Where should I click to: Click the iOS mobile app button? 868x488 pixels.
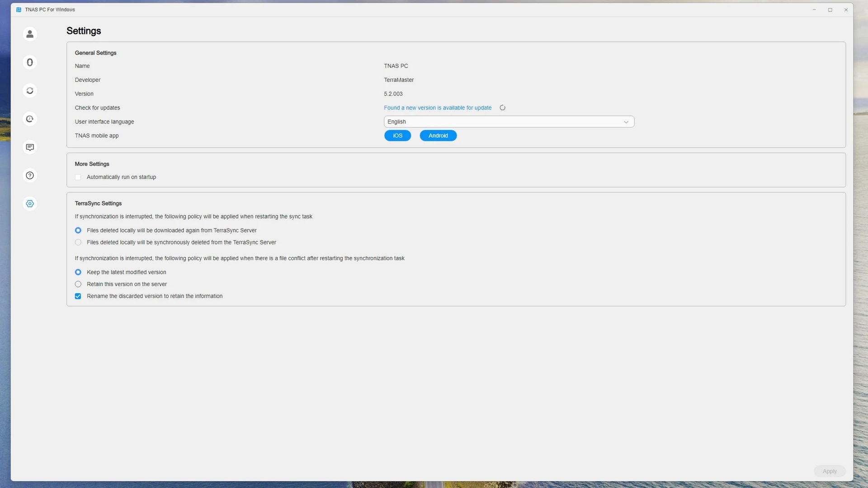click(x=397, y=136)
